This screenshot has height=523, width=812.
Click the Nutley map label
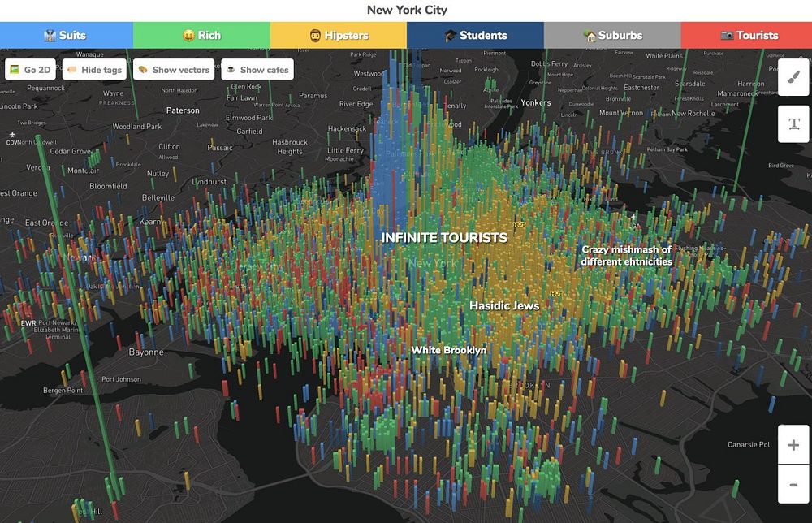158,174
